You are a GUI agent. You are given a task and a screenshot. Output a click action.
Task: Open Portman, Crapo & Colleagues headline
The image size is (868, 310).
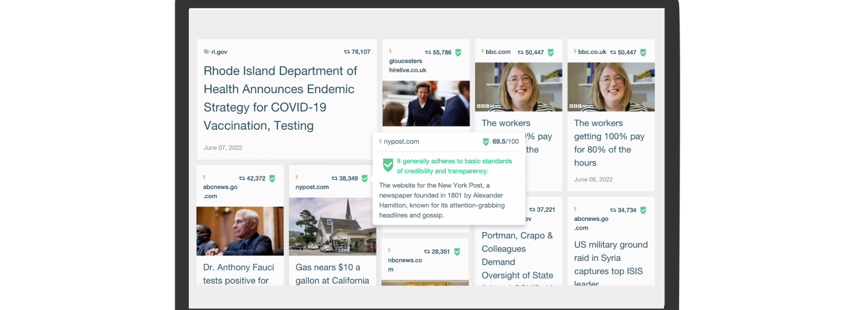tap(517, 255)
